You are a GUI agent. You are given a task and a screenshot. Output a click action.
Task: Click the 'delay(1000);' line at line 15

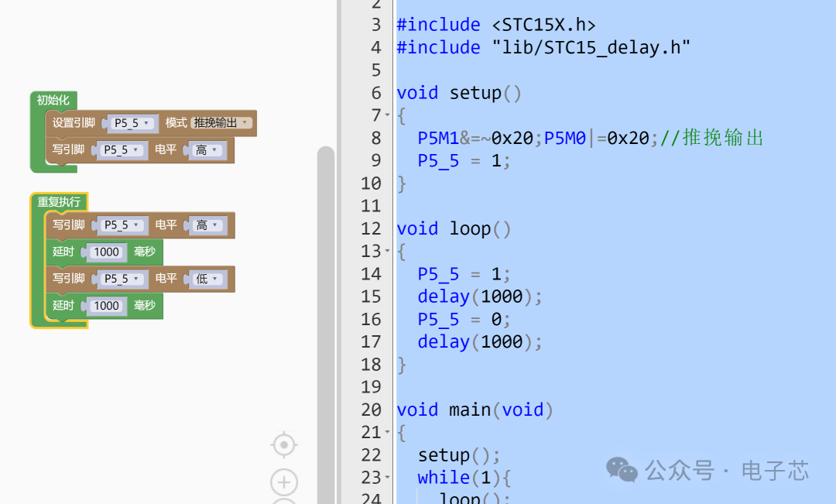[480, 297]
